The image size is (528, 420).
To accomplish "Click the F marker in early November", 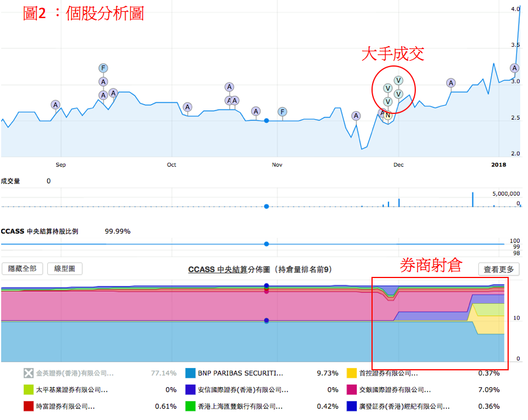I will click(x=282, y=111).
